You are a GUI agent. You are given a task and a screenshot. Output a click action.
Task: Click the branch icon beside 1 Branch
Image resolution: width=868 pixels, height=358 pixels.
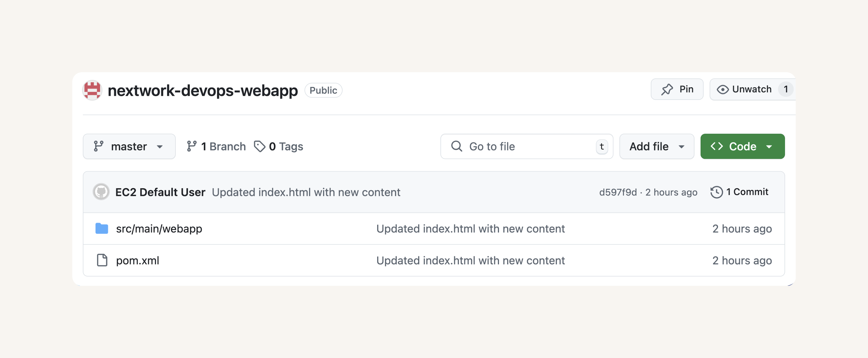point(191,146)
